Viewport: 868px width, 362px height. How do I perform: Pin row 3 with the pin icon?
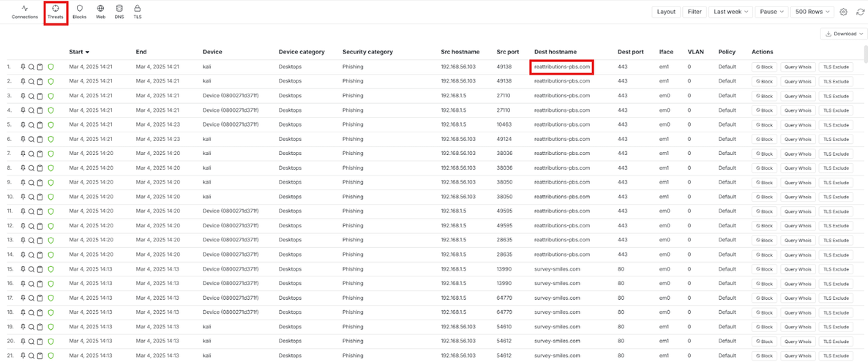pyautogui.click(x=23, y=95)
